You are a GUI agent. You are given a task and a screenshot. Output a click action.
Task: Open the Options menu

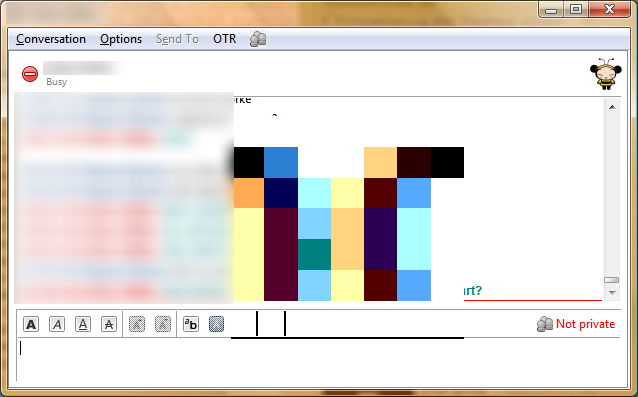[x=121, y=39]
